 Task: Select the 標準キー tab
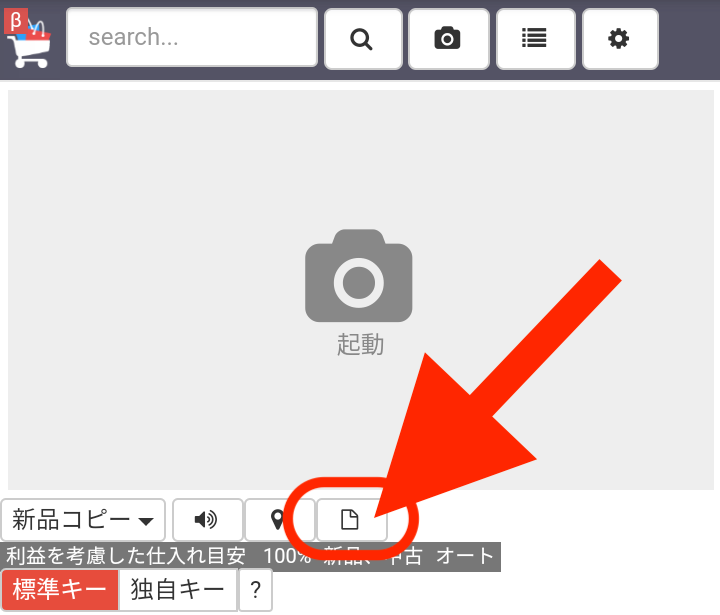tap(60, 590)
